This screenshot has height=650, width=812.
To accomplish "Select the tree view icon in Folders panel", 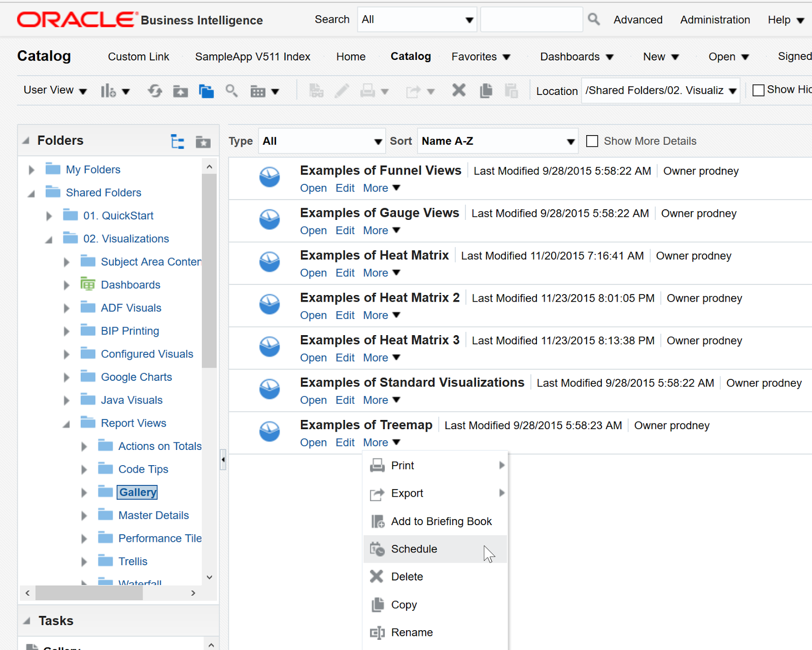I will coord(177,141).
